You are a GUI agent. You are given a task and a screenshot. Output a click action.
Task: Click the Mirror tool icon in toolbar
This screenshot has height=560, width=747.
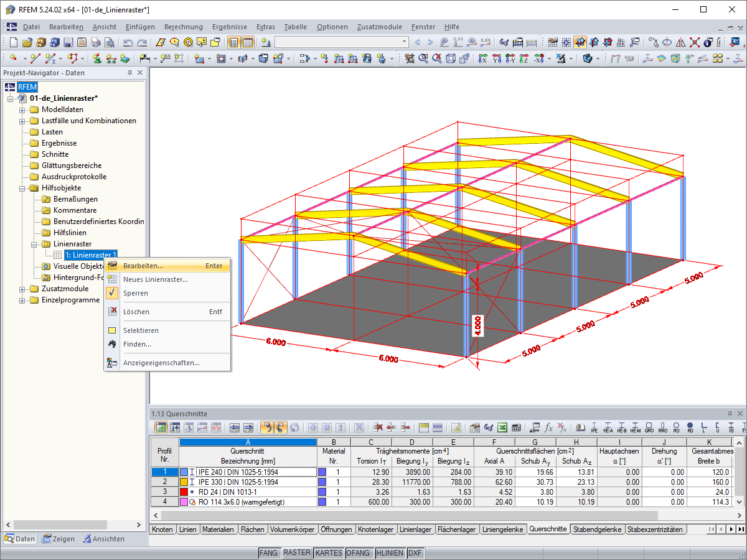click(x=680, y=42)
